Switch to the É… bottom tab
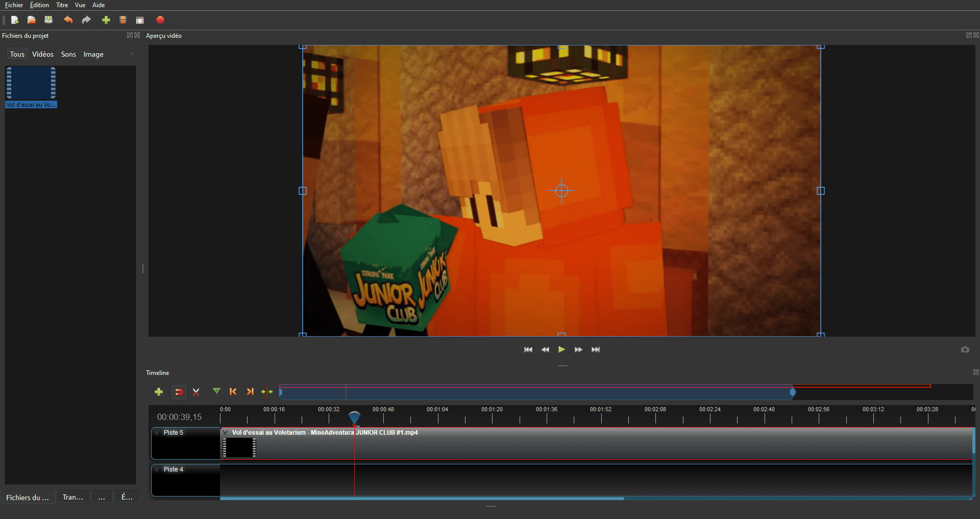 (127, 497)
